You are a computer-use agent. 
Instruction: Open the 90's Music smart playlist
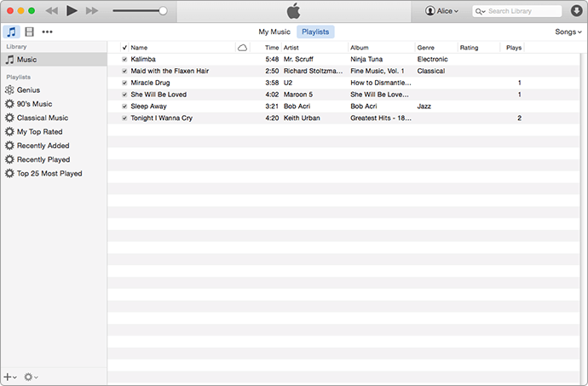coord(54,104)
